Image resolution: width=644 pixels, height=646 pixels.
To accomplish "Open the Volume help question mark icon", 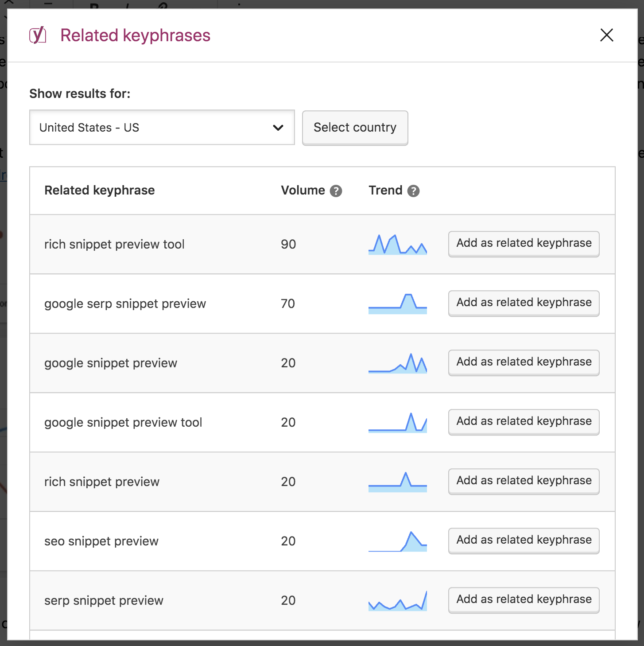I will tap(336, 191).
